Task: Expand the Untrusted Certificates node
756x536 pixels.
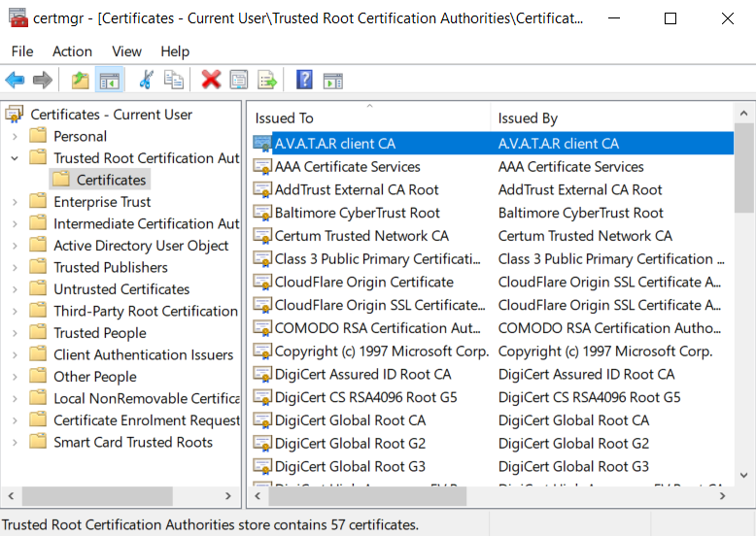Action: tap(15, 289)
